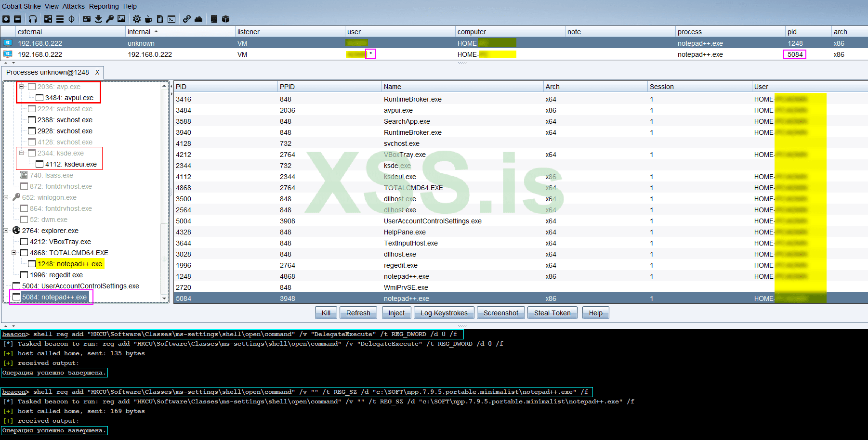Open credentials with the ID card icon
868x440 pixels.
coord(87,19)
